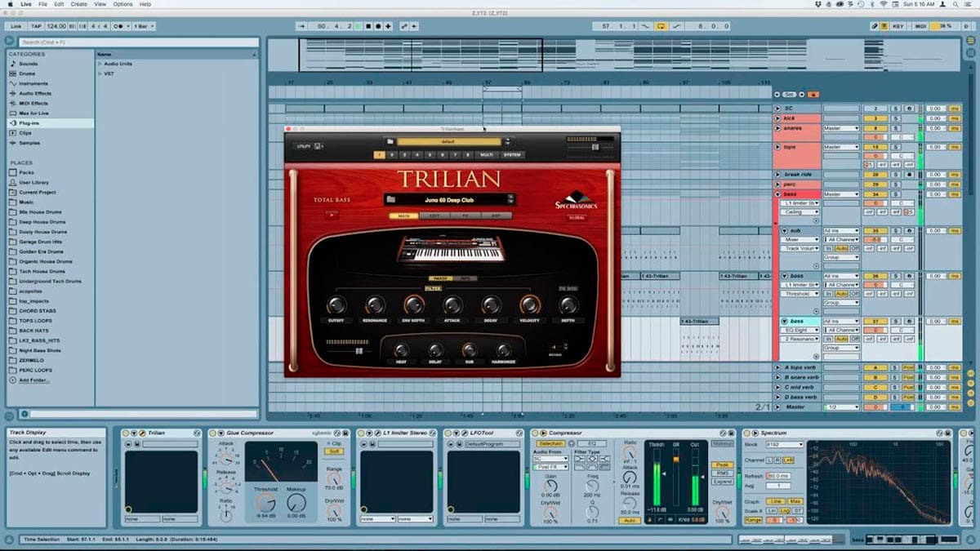Viewport: 980px width, 551px height.
Task: Open the Create menu
Action: point(78,4)
